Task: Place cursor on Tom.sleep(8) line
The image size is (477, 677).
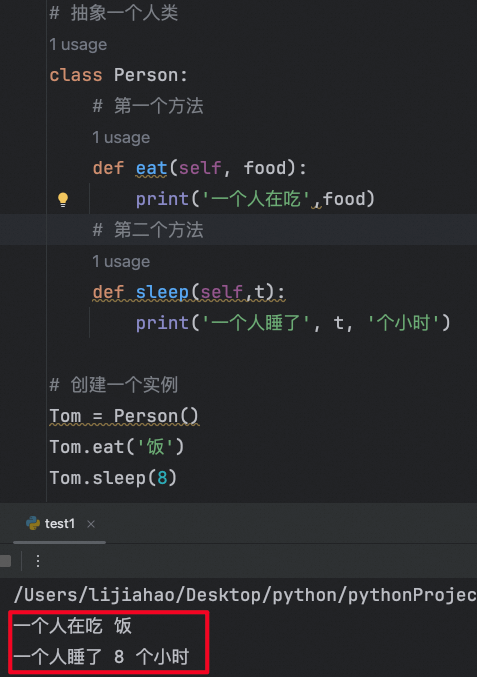Action: pyautogui.click(x=114, y=478)
